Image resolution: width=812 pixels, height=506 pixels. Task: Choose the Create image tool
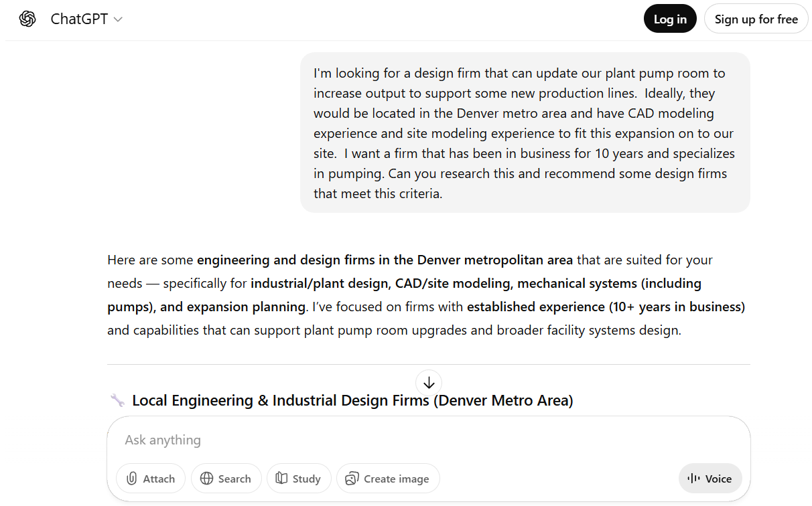(387, 479)
